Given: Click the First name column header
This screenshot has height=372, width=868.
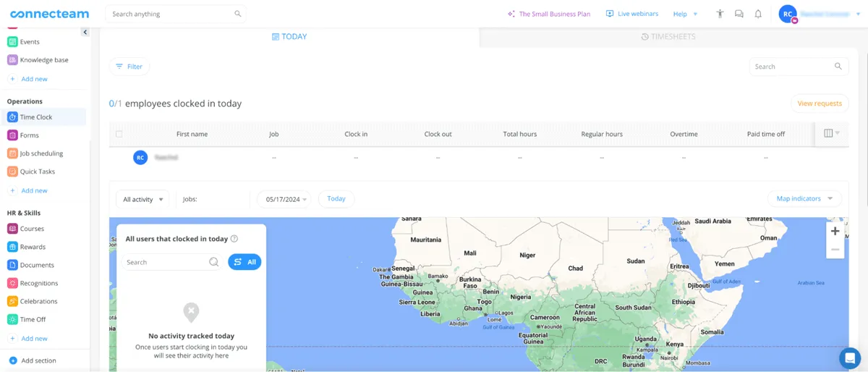Looking at the screenshot, I should coord(192,134).
